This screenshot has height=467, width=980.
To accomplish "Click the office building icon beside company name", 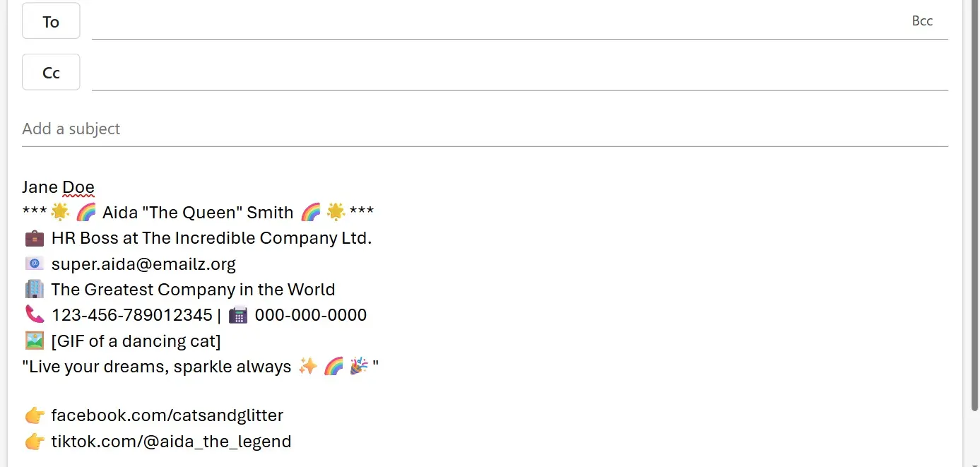I will tap(34, 289).
